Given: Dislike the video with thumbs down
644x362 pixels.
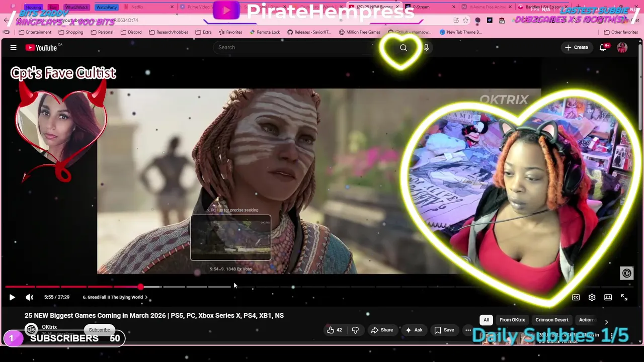Looking at the screenshot, I should [355, 330].
